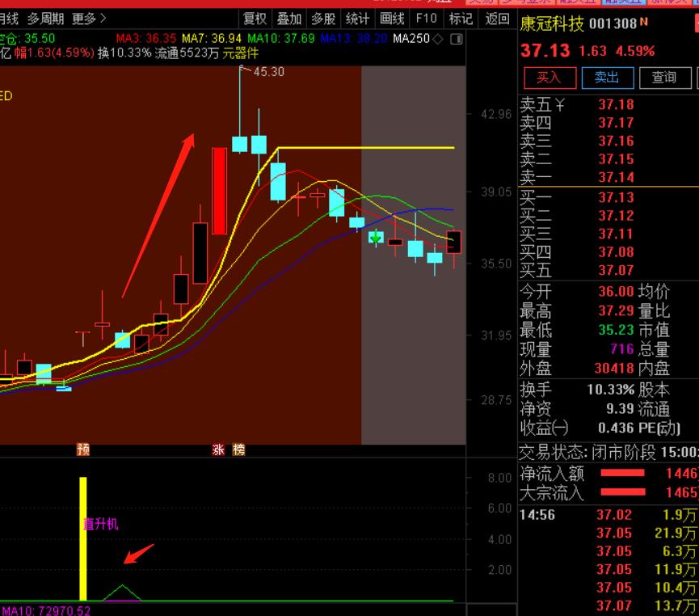Image resolution: width=699 pixels, height=616 pixels.
Task: Click the small panel icon beside MA250
Action: click(x=457, y=39)
